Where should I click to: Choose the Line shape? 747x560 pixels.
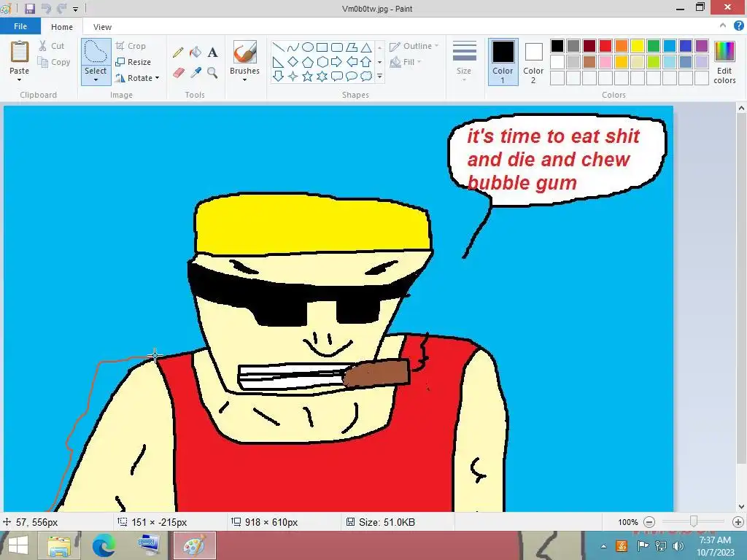tap(278, 47)
